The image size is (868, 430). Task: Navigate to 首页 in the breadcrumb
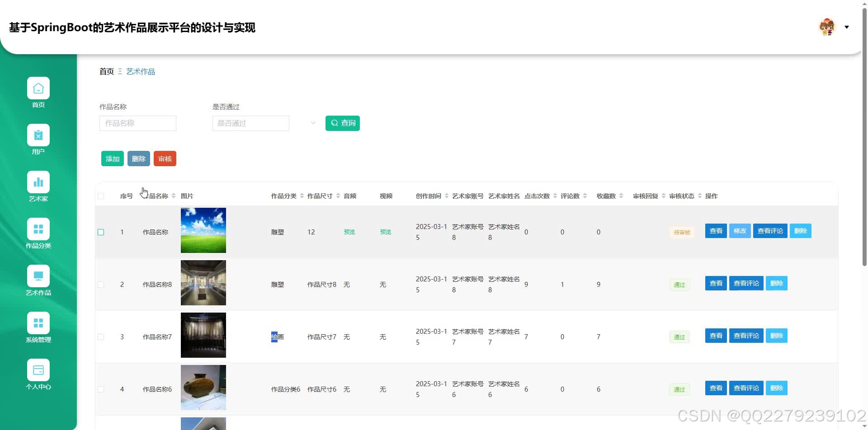[106, 71]
